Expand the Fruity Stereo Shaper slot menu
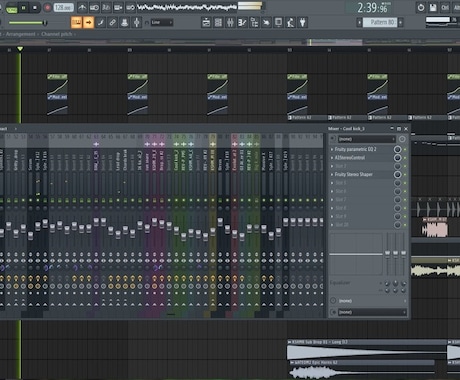 [332, 174]
